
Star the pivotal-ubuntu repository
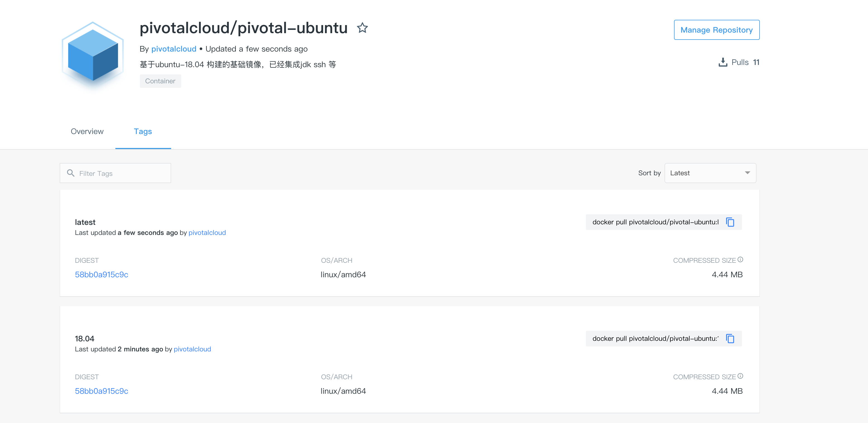[x=362, y=28]
